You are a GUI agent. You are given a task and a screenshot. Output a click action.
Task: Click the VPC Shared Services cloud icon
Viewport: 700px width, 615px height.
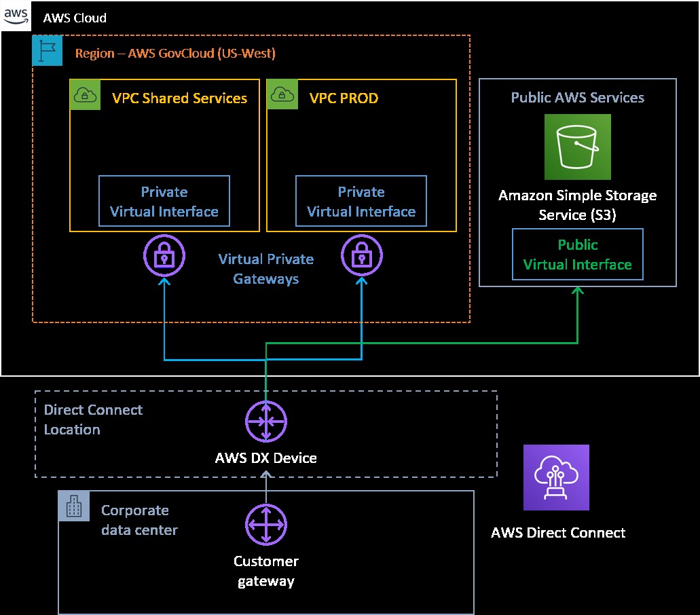[x=84, y=95]
